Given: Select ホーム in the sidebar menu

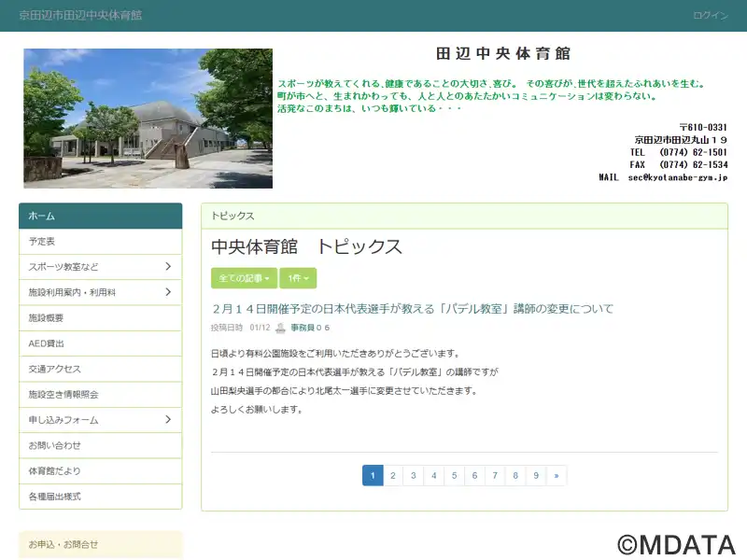Looking at the screenshot, I should tap(100, 216).
